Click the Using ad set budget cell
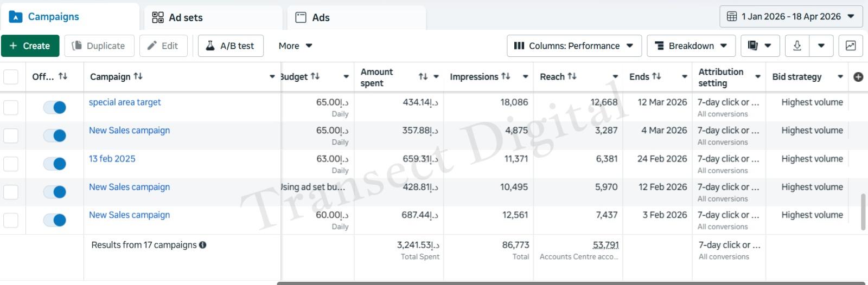This screenshot has height=285, width=868. tap(313, 187)
